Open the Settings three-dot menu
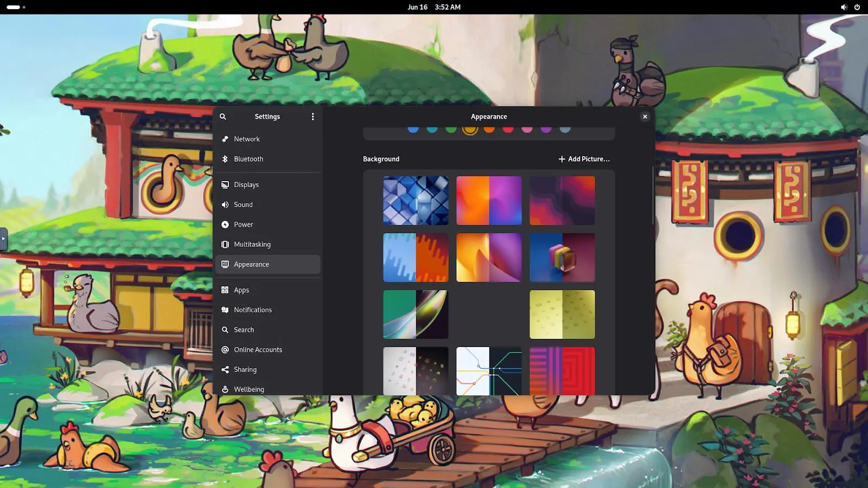Image resolution: width=868 pixels, height=488 pixels. pyautogui.click(x=312, y=117)
